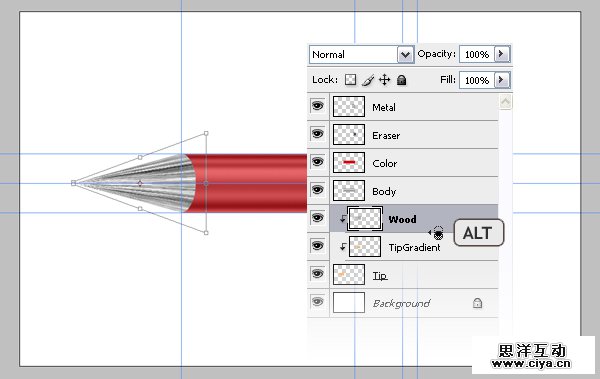
Task: Open the Opacity slider arrow
Action: (x=502, y=54)
